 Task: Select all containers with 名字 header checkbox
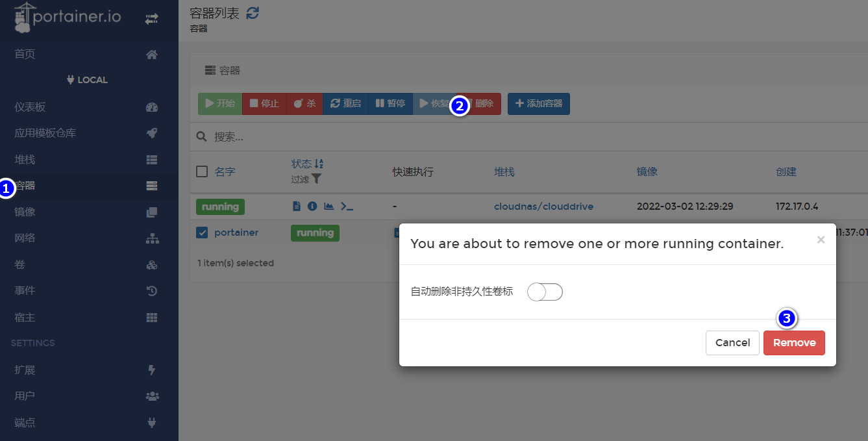[202, 171]
